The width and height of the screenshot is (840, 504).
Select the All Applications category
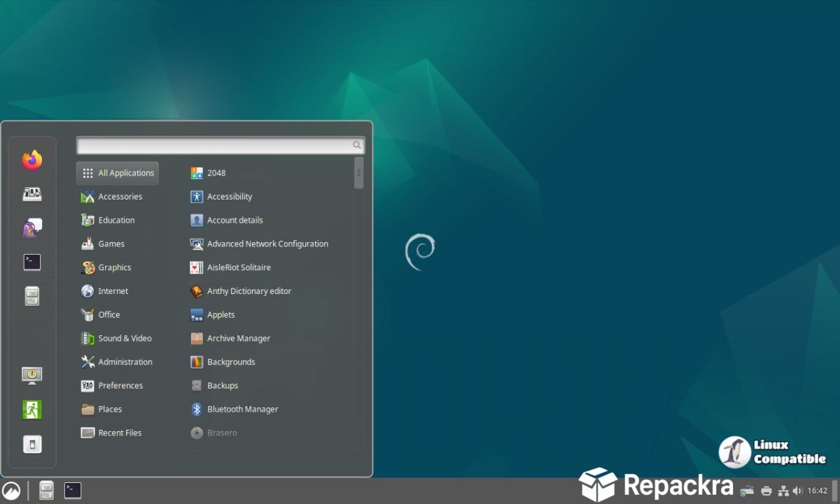(118, 173)
